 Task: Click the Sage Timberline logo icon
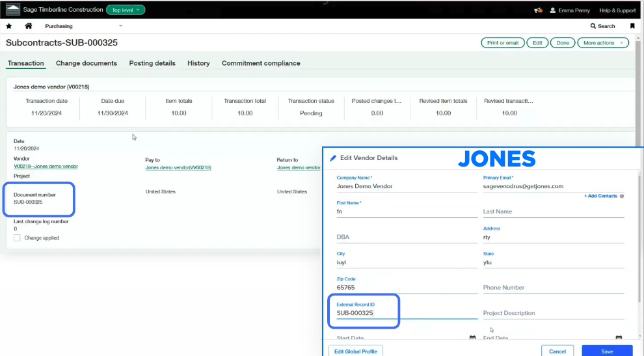click(13, 10)
